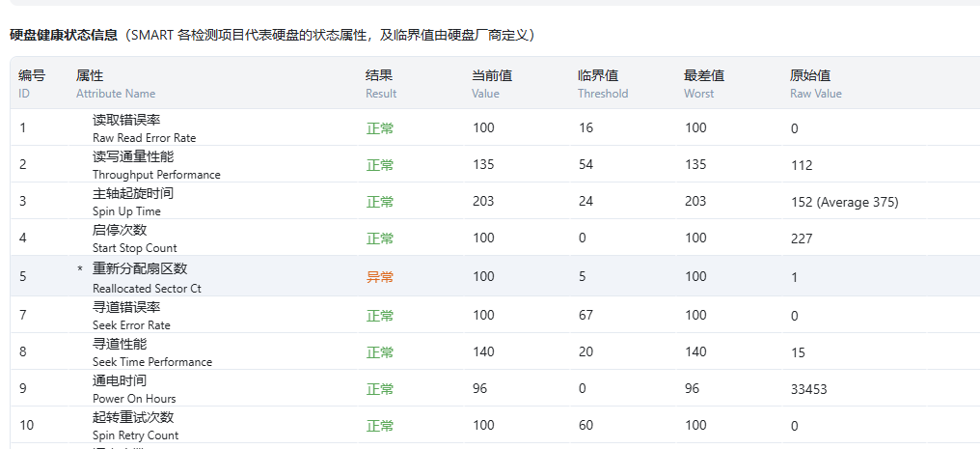The height and width of the screenshot is (449, 980).
Task: Click the 152 (Average 375) raw value
Action: tap(844, 202)
